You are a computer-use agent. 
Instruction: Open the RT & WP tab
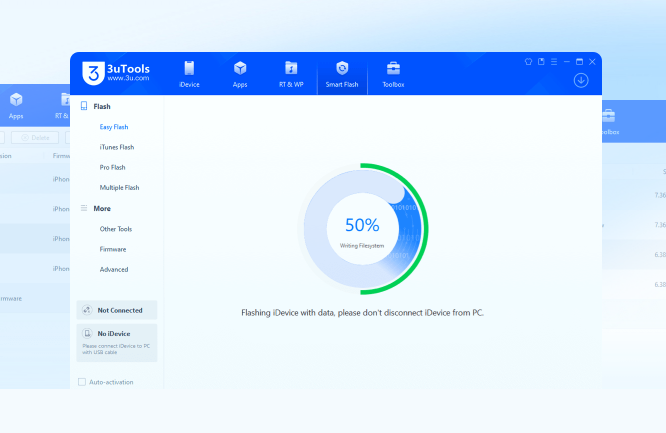pos(291,74)
